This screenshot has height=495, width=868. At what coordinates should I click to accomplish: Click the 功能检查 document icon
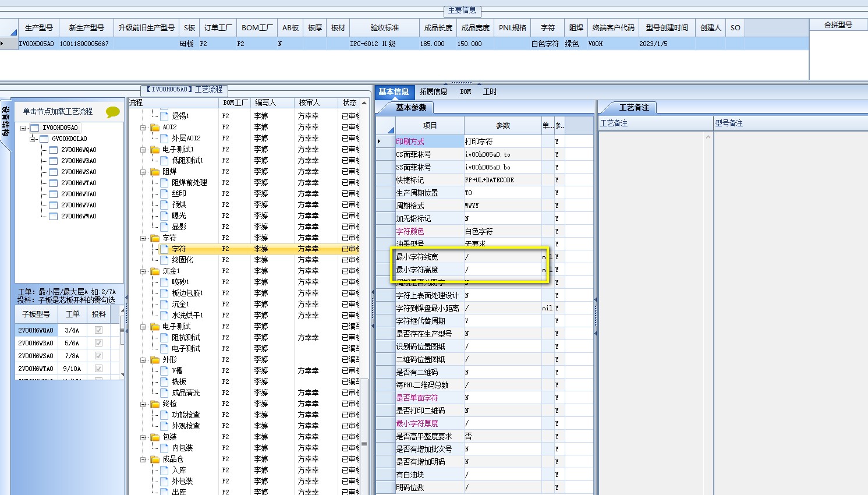[164, 415]
